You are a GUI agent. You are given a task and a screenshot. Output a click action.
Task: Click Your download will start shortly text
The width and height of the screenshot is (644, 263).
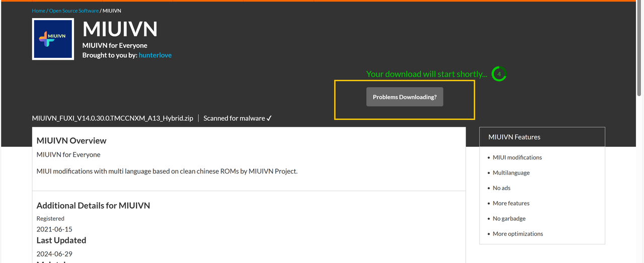tap(427, 74)
